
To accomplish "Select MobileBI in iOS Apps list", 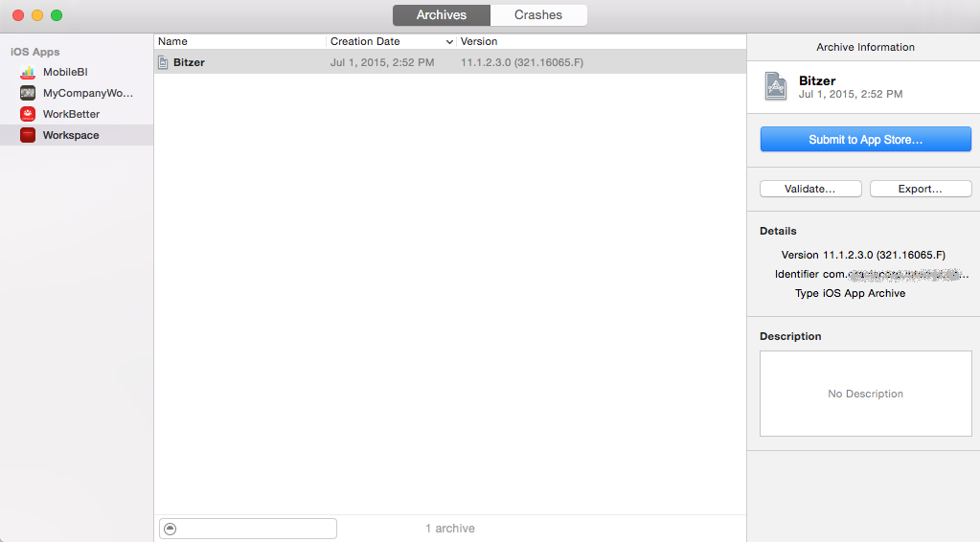I will [x=65, y=73].
